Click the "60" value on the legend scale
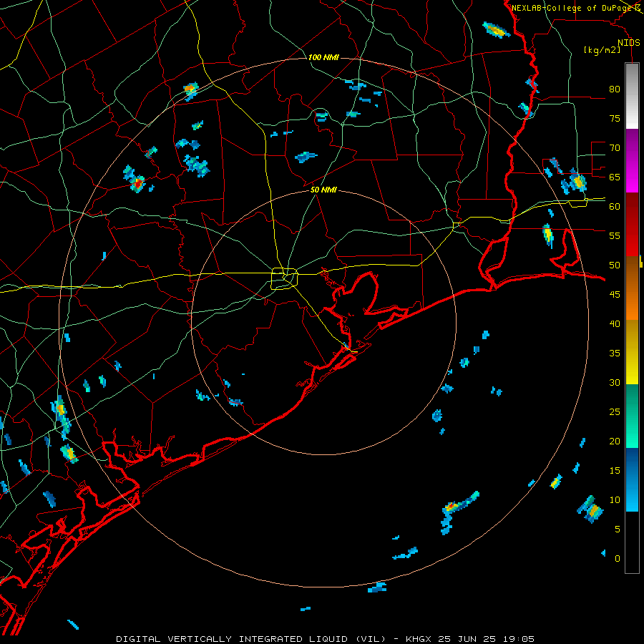 [x=615, y=207]
